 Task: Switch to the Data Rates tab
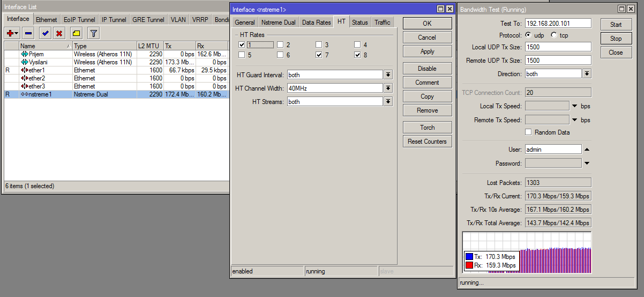click(x=316, y=23)
